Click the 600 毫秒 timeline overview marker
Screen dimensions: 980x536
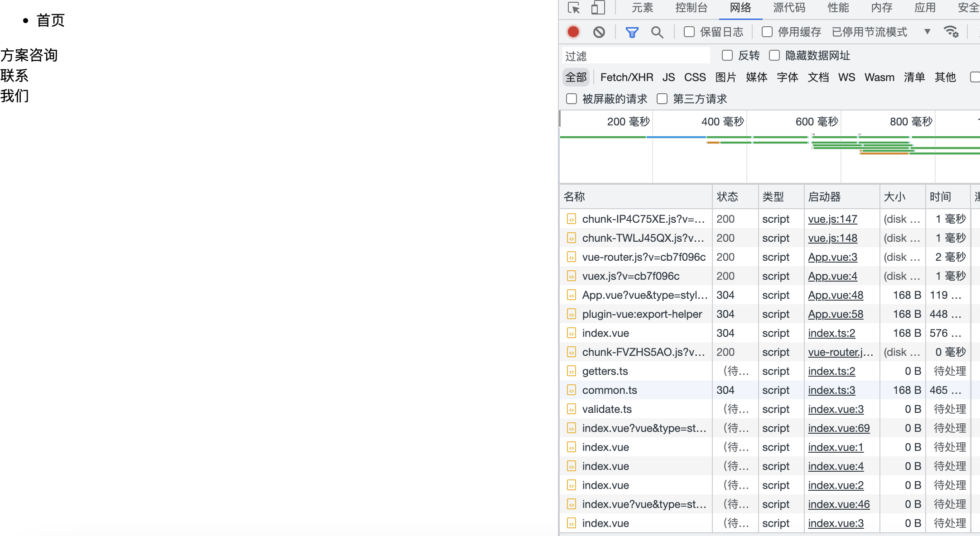pos(817,122)
